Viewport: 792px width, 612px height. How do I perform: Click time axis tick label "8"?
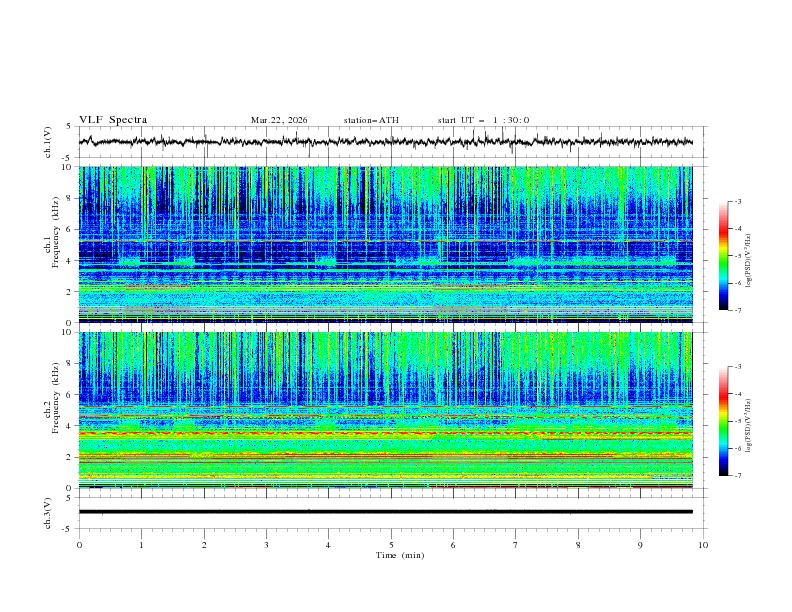[x=578, y=545]
